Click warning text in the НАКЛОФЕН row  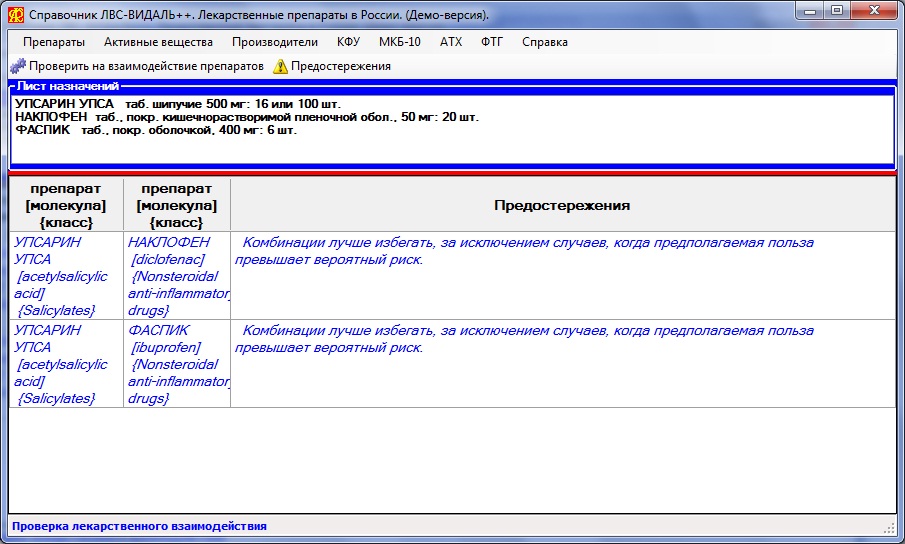click(524, 252)
